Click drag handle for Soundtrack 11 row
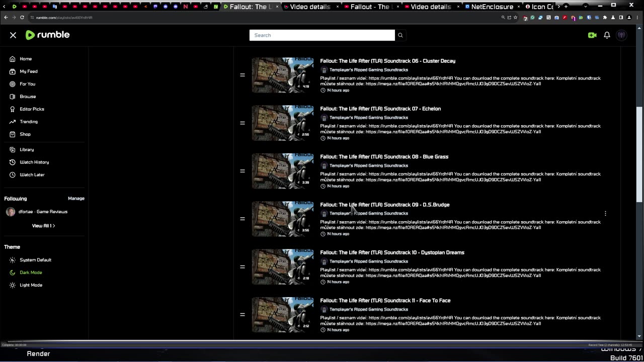The image size is (644, 362). [x=242, y=315]
